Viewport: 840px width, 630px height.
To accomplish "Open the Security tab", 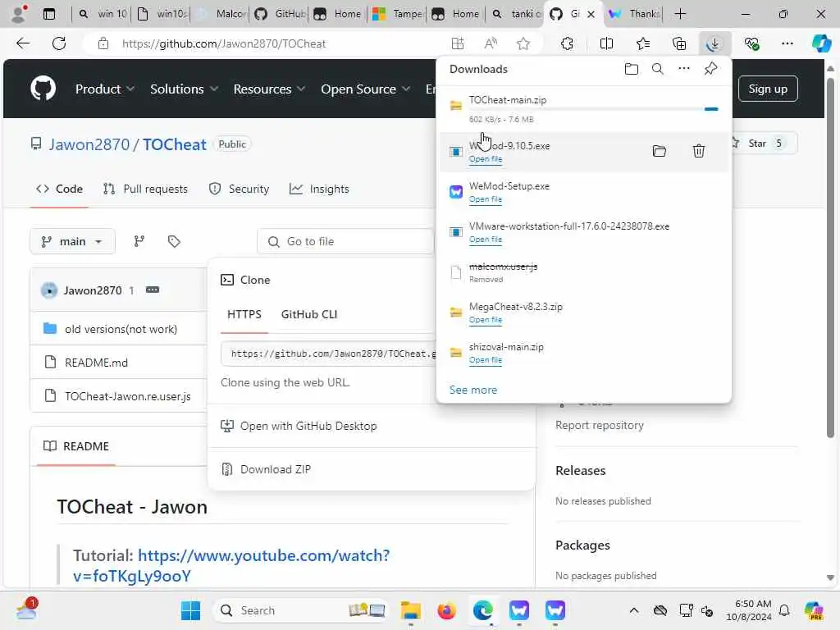I will click(x=239, y=189).
